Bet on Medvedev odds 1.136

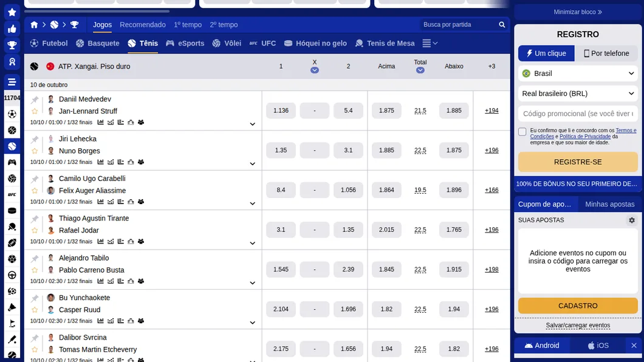(x=281, y=111)
